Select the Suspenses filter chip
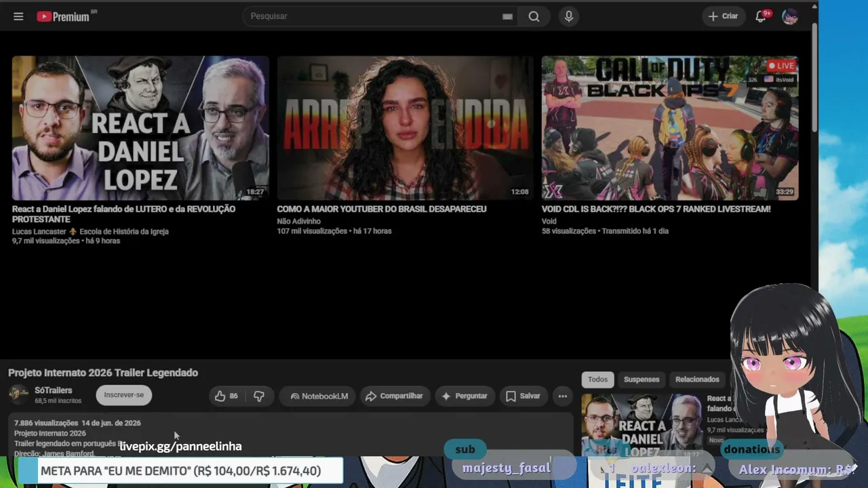The image size is (868, 488). tap(642, 380)
